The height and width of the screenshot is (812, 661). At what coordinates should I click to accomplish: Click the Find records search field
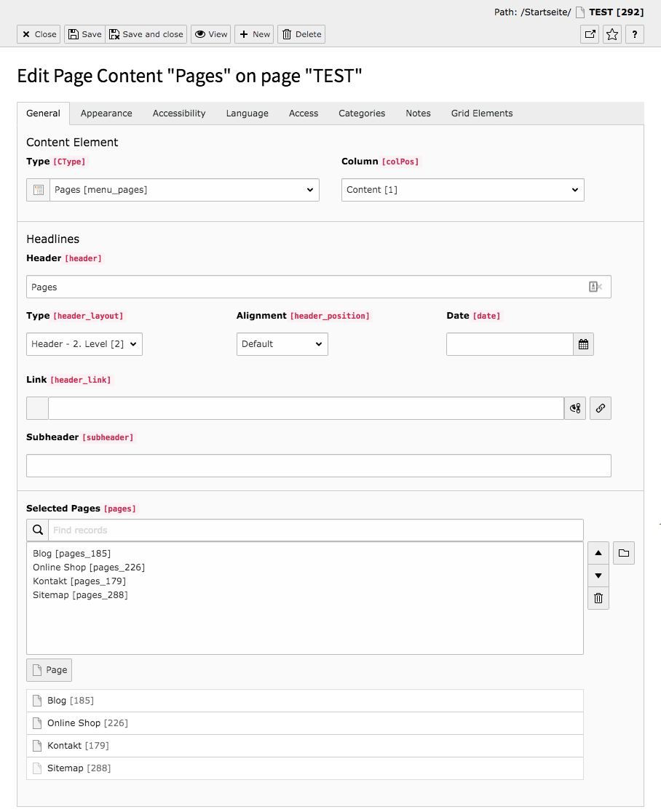[x=315, y=530]
